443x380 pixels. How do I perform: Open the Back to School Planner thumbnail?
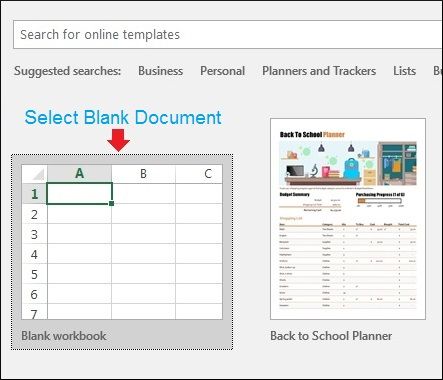tap(348, 219)
